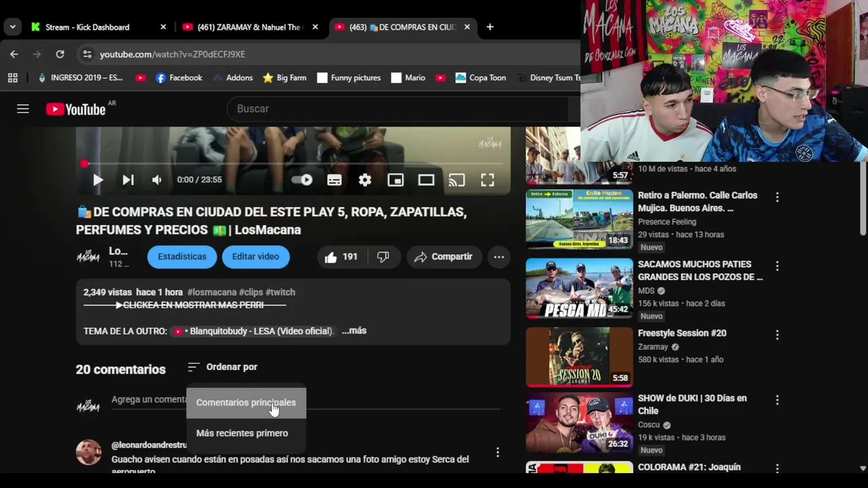Expand description with ...más
The width and height of the screenshot is (868, 488).
tap(354, 331)
